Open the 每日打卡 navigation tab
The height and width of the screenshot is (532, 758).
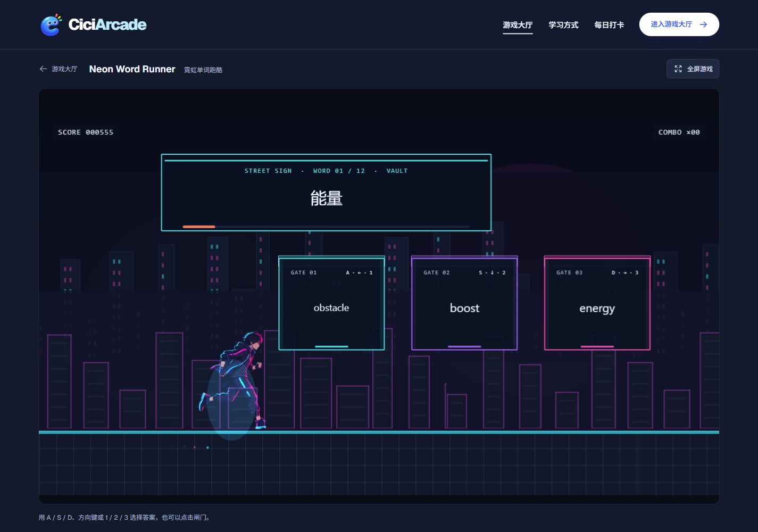click(609, 25)
